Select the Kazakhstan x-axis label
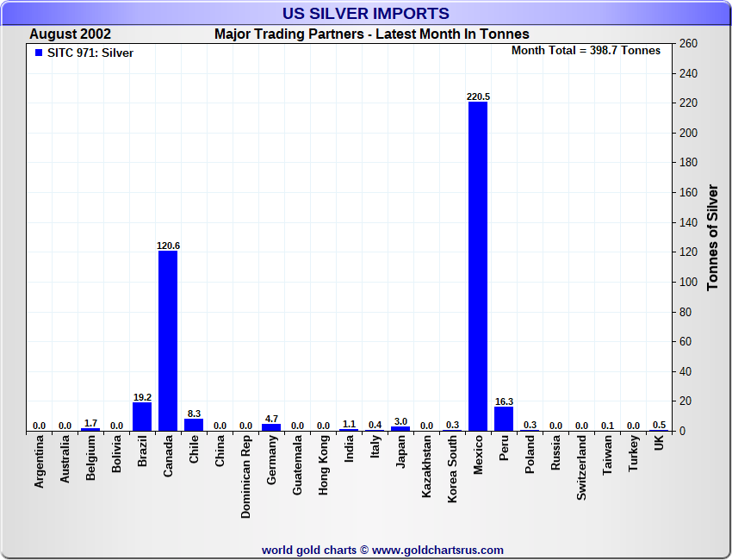The height and width of the screenshot is (560, 732). [427, 469]
